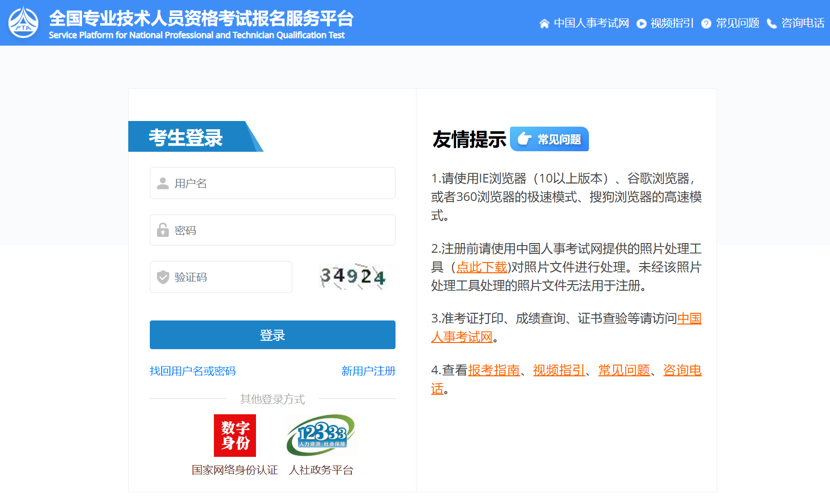Open the orange 视频指引 link in tips
This screenshot has height=504, width=830.
(x=559, y=370)
